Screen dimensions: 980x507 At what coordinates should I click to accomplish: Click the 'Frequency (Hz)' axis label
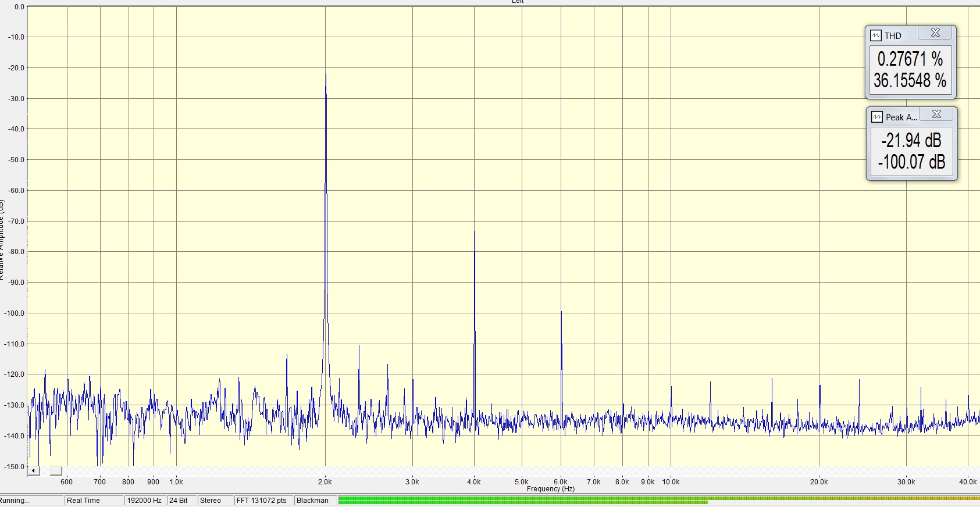pos(551,489)
